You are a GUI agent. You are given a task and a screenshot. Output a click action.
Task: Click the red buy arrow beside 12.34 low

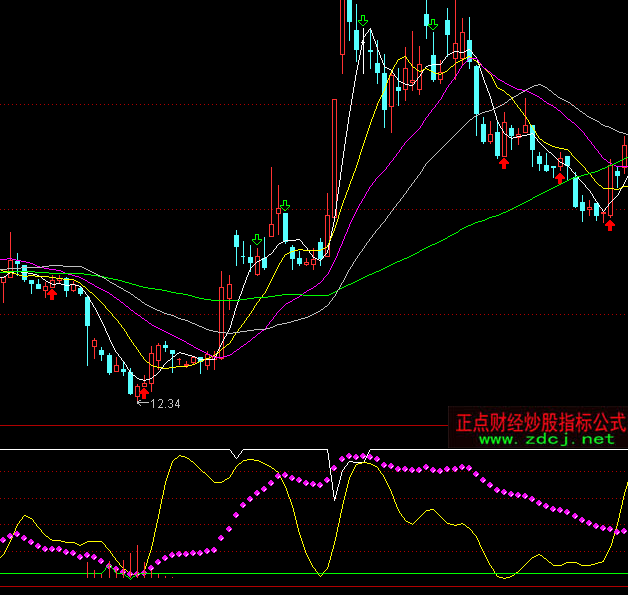(x=143, y=393)
